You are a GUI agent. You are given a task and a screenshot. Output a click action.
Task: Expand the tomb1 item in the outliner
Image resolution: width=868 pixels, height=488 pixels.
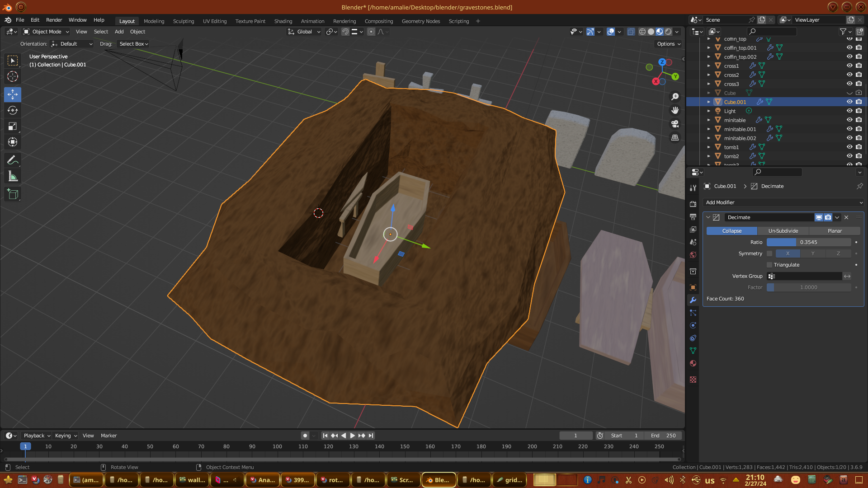pos(709,147)
